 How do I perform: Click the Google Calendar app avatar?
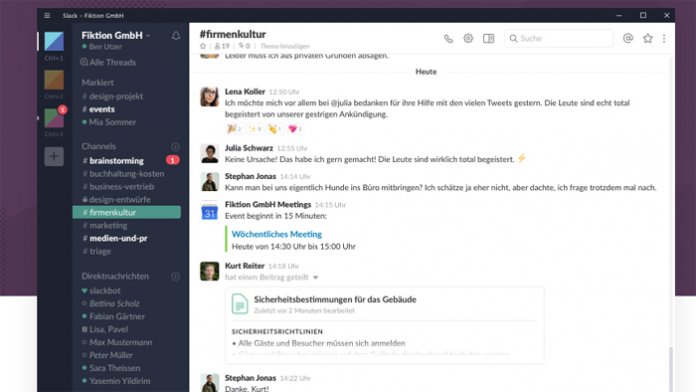pyautogui.click(x=210, y=210)
